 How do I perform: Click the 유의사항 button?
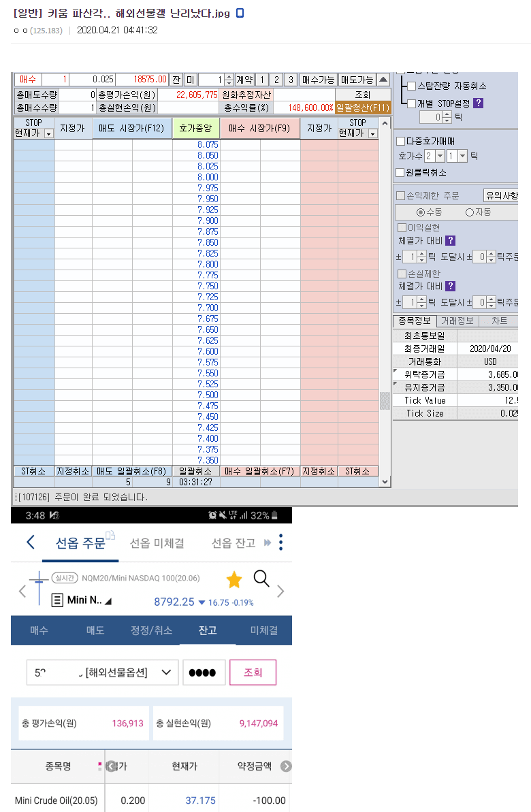[x=501, y=195]
